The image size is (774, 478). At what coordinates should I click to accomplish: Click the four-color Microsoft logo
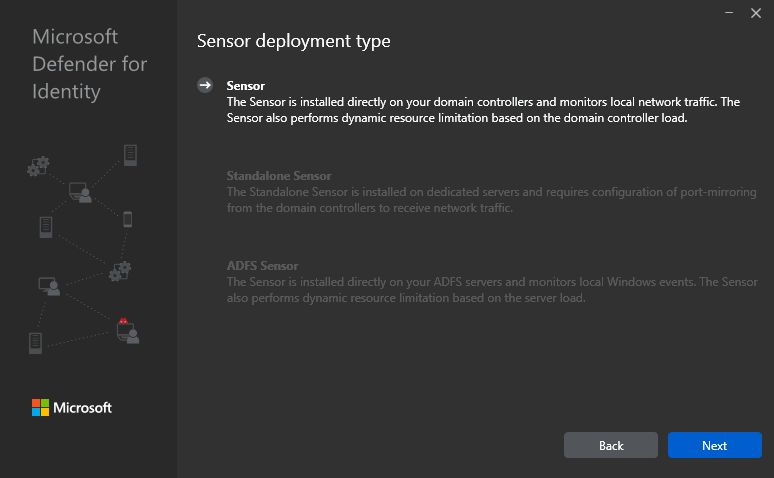[40, 407]
